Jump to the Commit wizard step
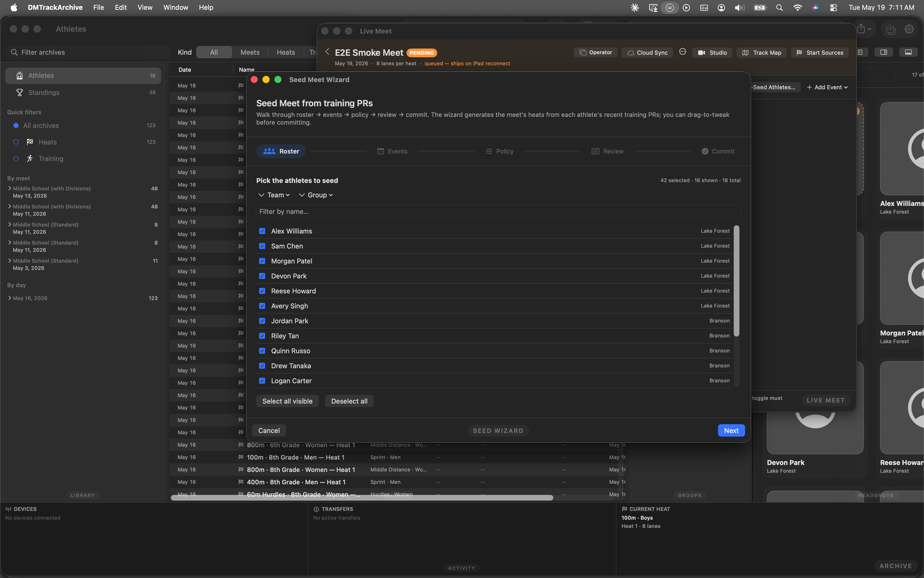 718,151
